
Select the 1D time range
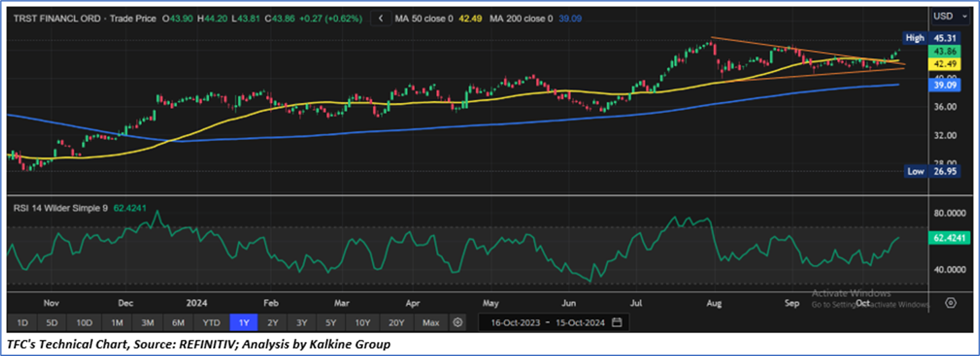22,322
